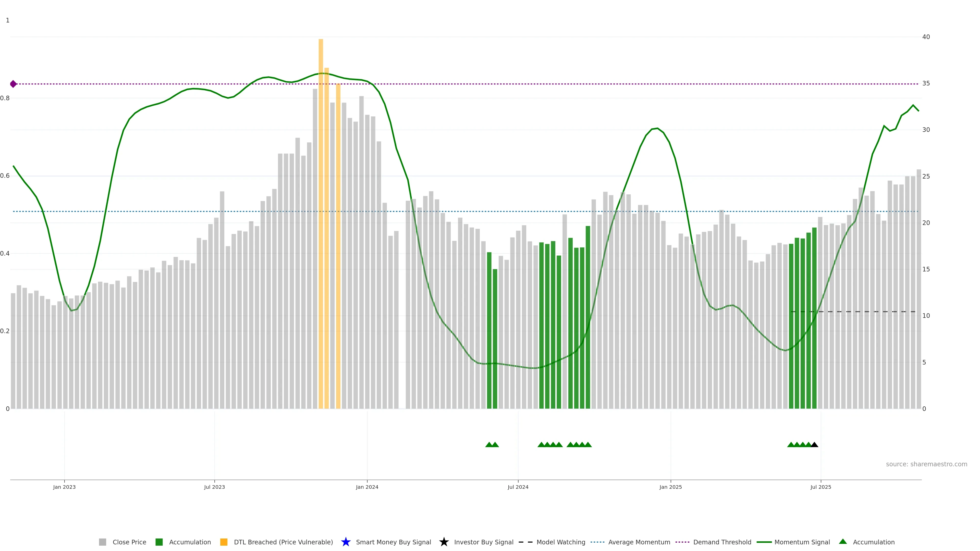
Task: Click the orange DTL Breached legend icon
Action: pos(224,542)
